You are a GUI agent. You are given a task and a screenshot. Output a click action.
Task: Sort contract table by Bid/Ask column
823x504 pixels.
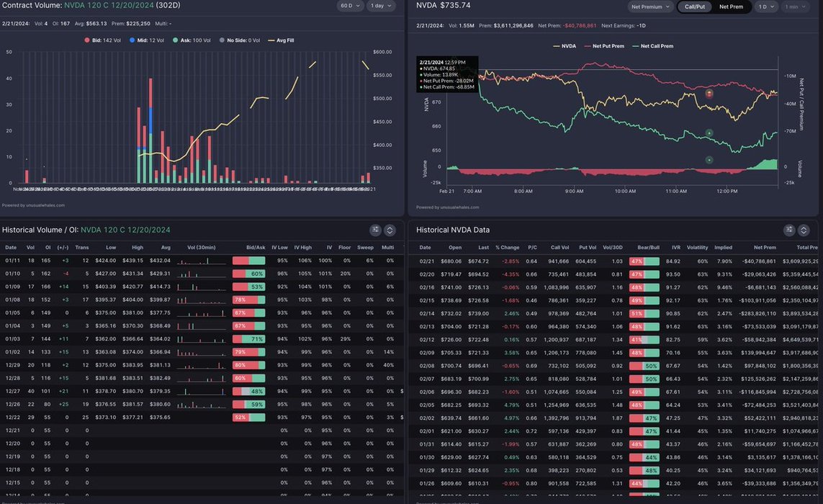[256, 247]
